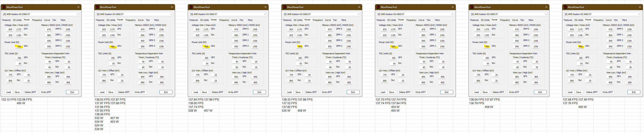This screenshot has width=644, height=134.
Task: Click Exit in the 600 W window
Action: (446, 92)
